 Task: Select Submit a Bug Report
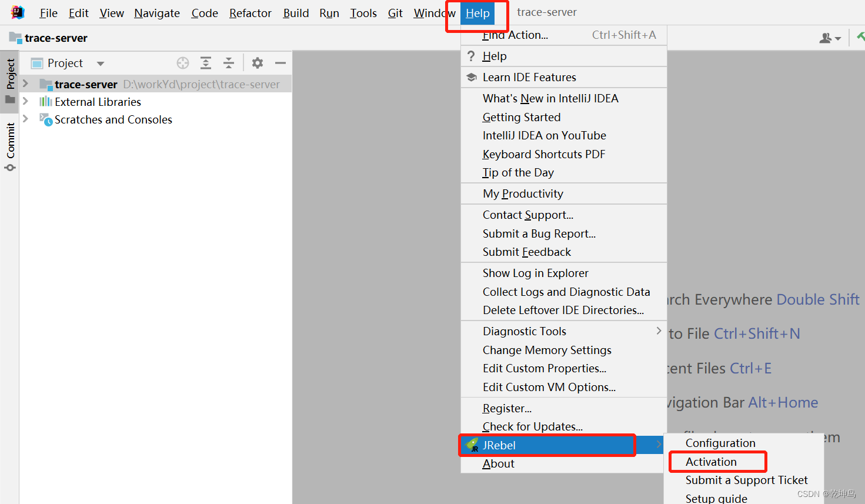click(564, 233)
